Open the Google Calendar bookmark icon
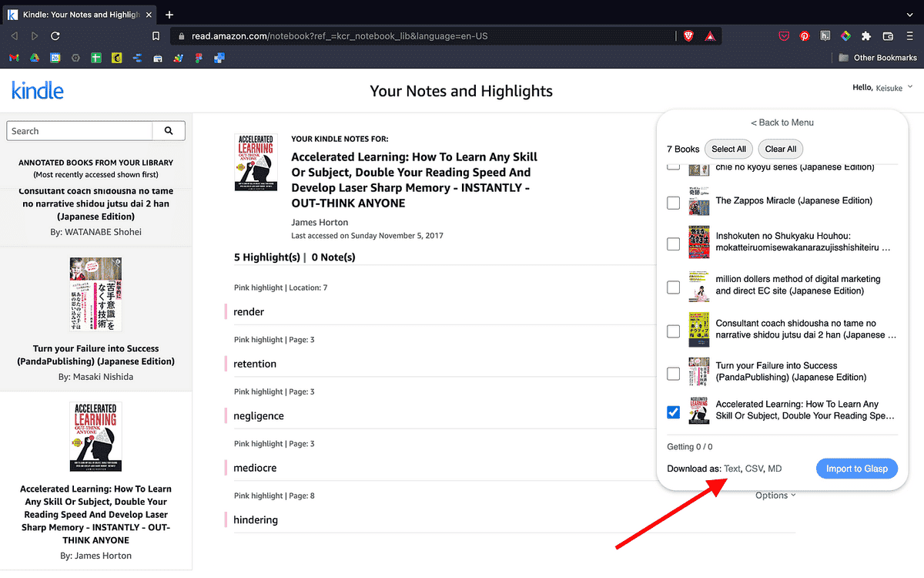 [x=55, y=58]
